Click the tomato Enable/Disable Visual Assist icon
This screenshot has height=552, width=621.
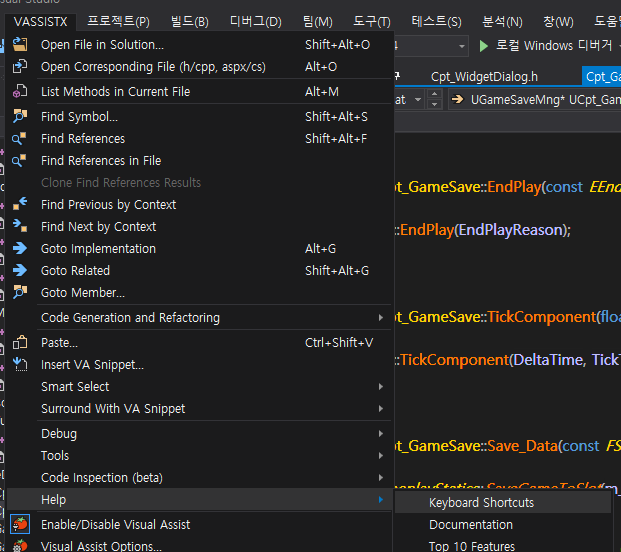(x=20, y=524)
